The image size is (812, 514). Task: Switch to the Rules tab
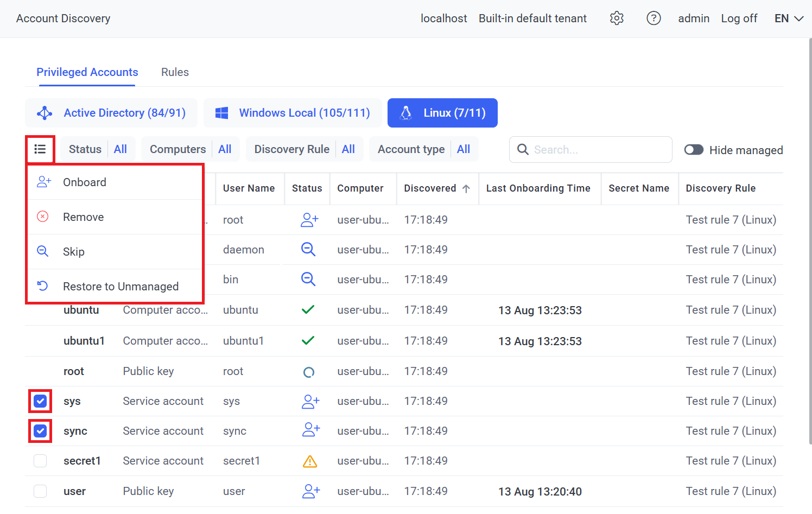click(175, 72)
